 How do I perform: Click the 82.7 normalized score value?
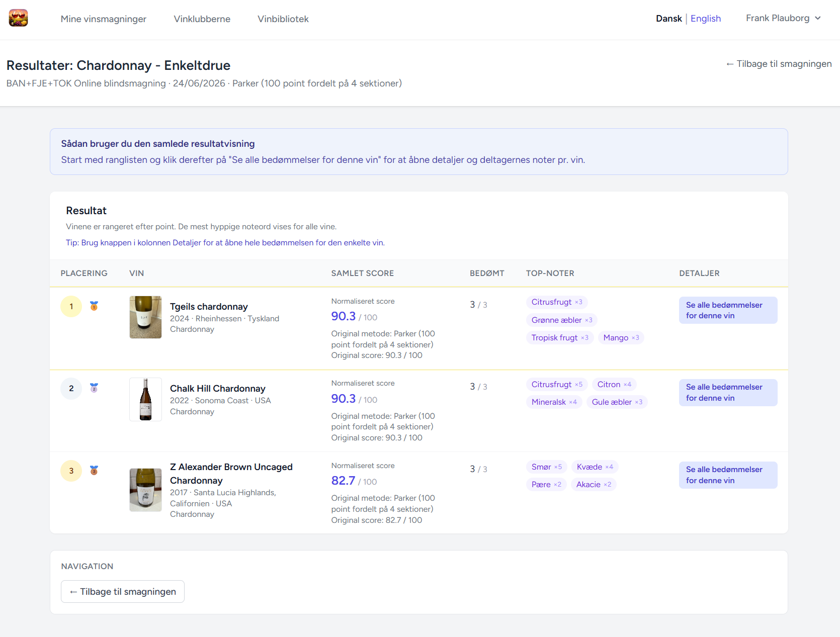pyautogui.click(x=343, y=481)
